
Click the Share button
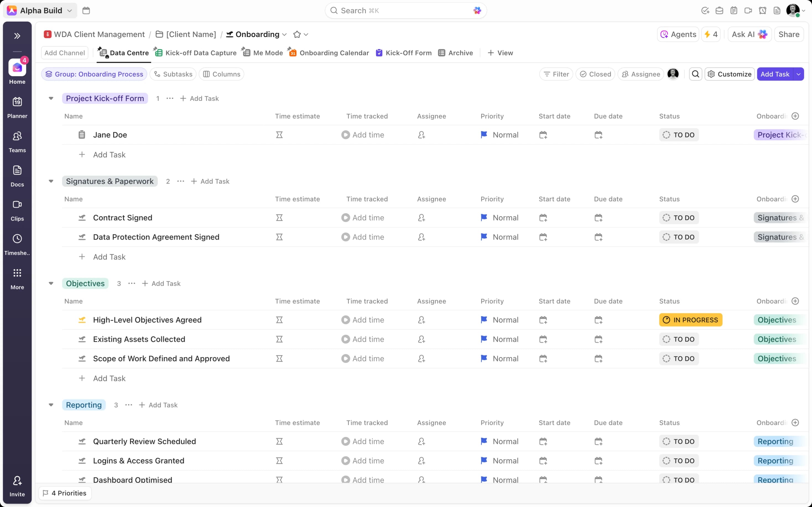click(788, 35)
